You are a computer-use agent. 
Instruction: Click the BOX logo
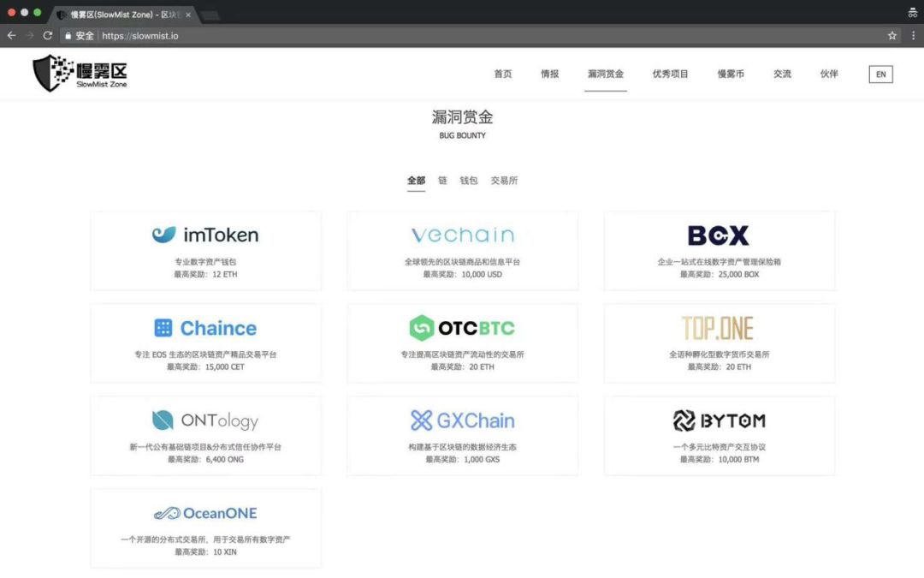(719, 235)
